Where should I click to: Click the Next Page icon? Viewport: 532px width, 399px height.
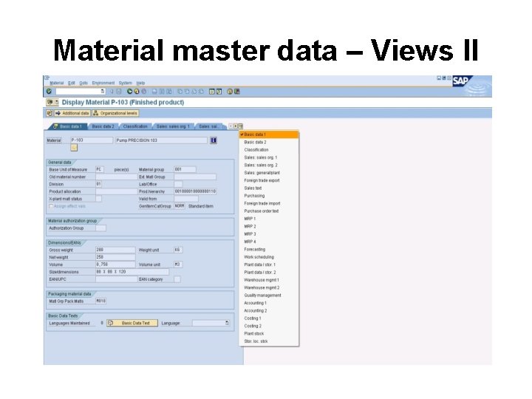click(x=194, y=92)
